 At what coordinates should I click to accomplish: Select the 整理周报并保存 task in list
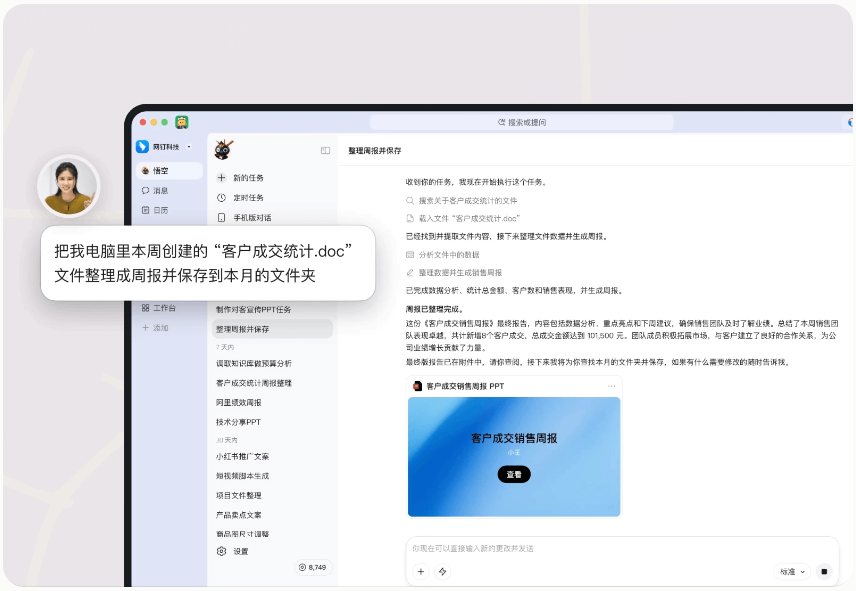point(272,329)
